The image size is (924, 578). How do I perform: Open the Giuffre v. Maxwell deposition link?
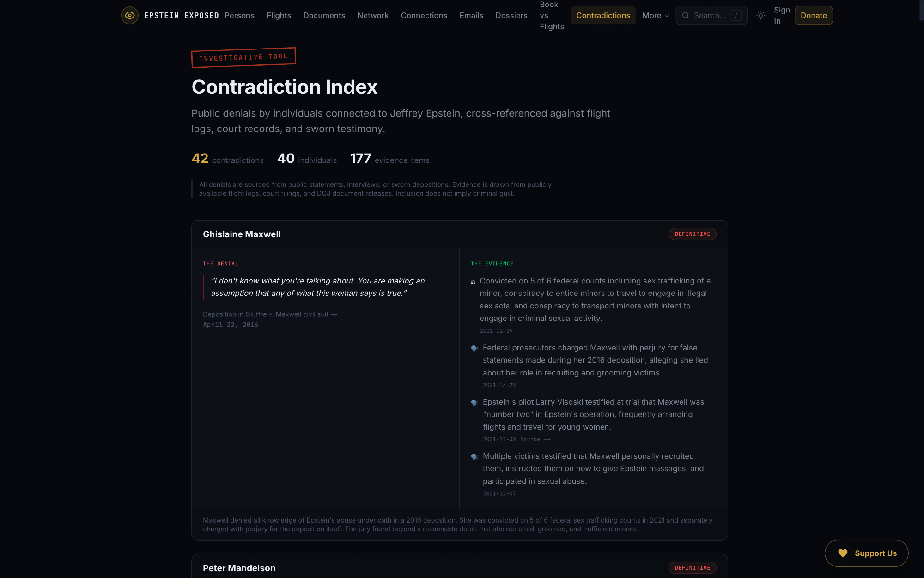point(270,314)
